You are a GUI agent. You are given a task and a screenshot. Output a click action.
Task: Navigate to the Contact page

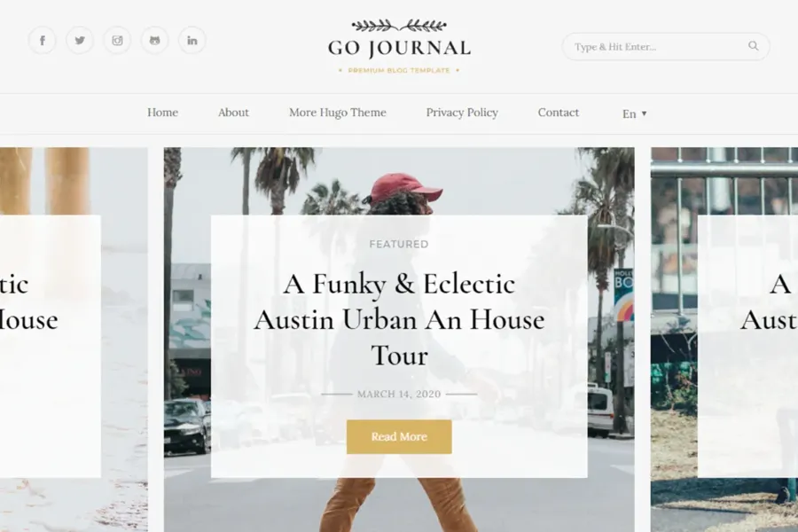[559, 113]
